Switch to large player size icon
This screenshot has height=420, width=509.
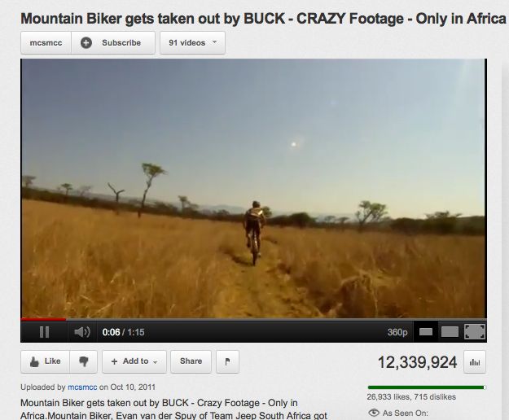pyautogui.click(x=450, y=332)
